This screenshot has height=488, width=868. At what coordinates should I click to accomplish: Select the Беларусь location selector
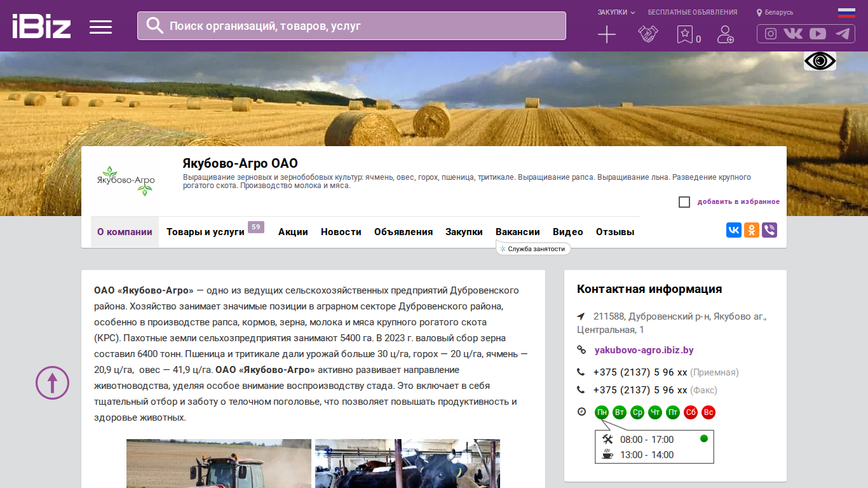click(x=775, y=12)
